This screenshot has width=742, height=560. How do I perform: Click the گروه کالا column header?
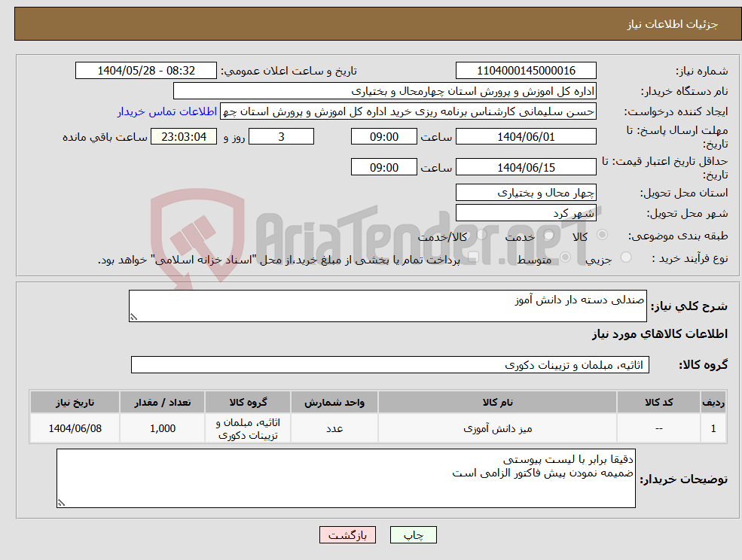[x=248, y=402]
